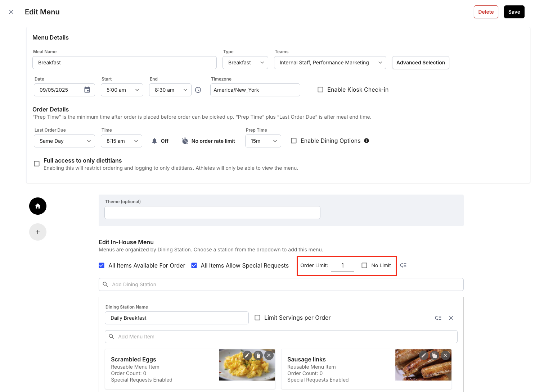Image resolution: width=544 pixels, height=392 pixels.
Task: Remove the Daily Breakfast dining station
Action: [x=451, y=318]
